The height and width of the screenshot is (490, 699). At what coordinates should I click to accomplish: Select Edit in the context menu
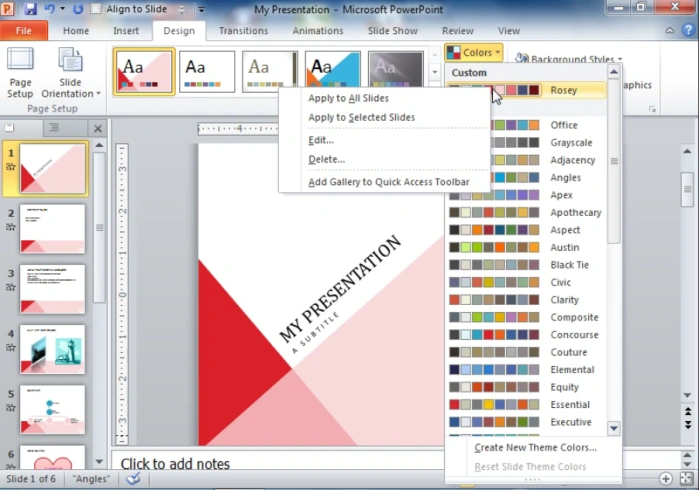tap(321, 140)
